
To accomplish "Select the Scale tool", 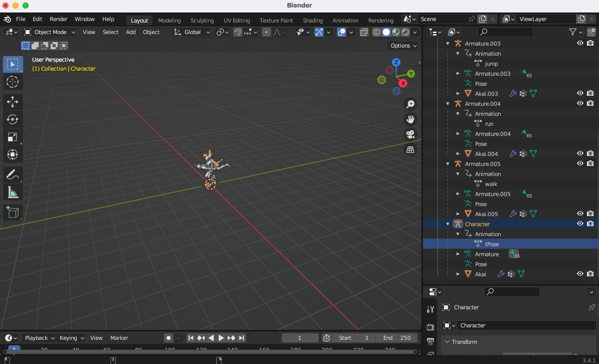I will pyautogui.click(x=12, y=137).
